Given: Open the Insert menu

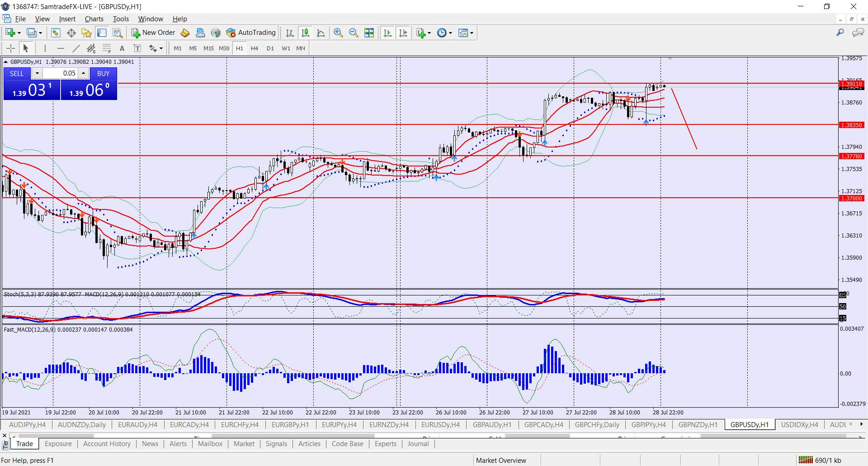Looking at the screenshot, I should [x=67, y=19].
